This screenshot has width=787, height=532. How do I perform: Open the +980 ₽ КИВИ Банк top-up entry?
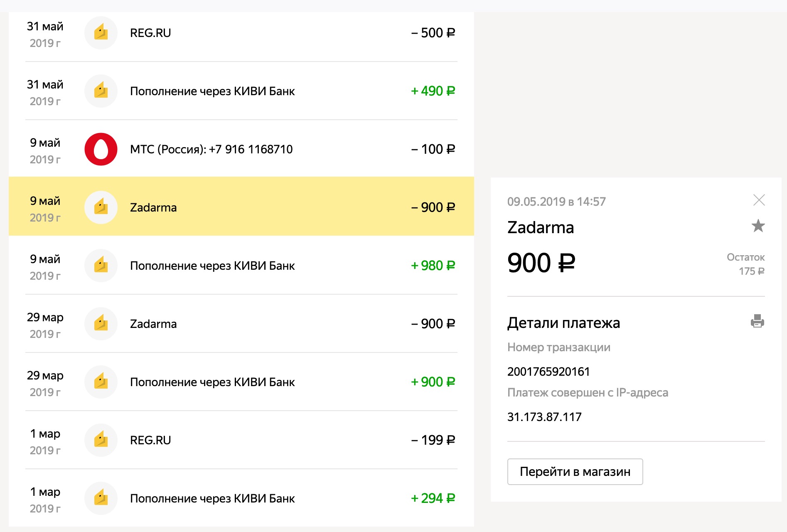[241, 266]
